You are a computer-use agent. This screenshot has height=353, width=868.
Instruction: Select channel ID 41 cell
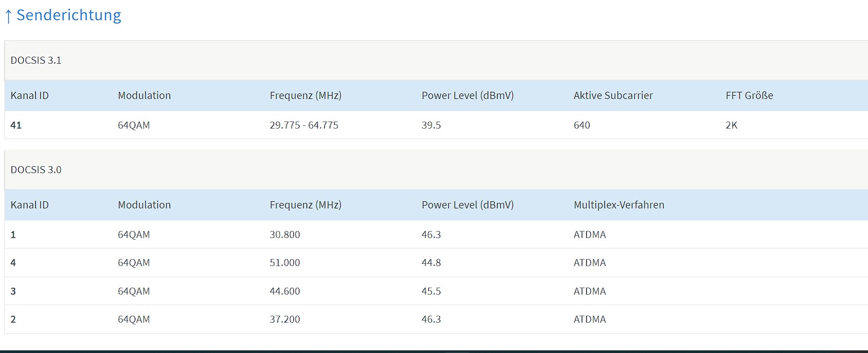(16, 125)
